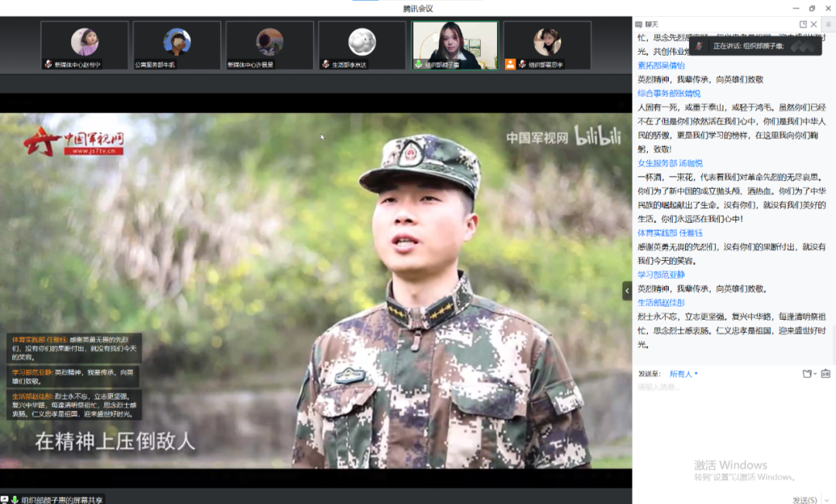This screenshot has height=504, width=836.
Task: Collapse the chat sidebar with arrow handle
Action: pyautogui.click(x=628, y=291)
